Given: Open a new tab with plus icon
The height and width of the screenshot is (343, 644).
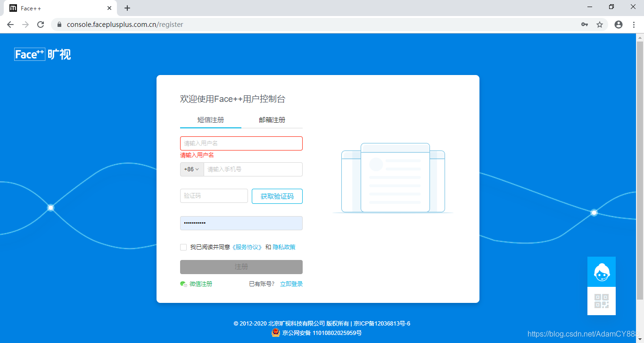Looking at the screenshot, I should coord(127,8).
